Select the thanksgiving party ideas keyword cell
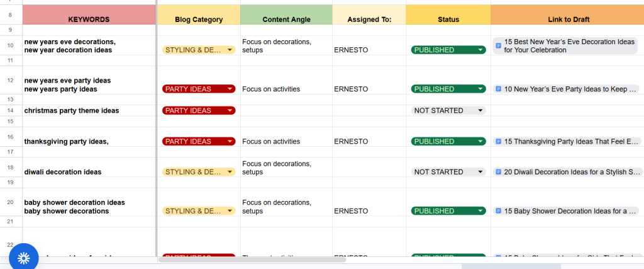This screenshot has height=269, width=644. pos(89,137)
